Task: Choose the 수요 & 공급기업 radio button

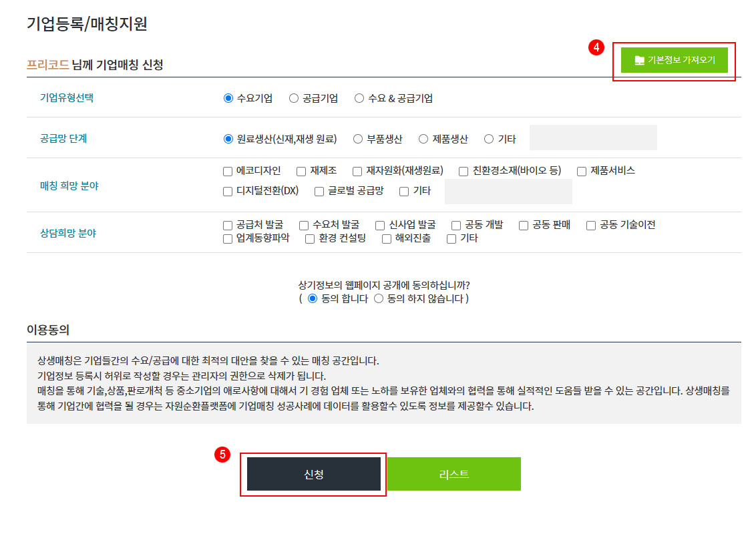Action: pyautogui.click(x=359, y=98)
